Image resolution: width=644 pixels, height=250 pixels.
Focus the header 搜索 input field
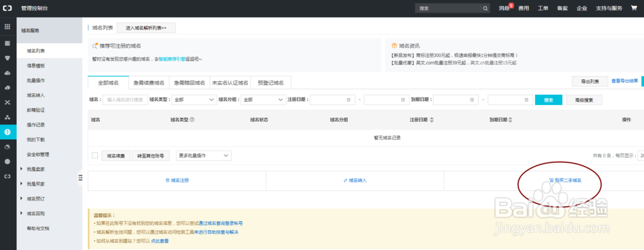click(448, 8)
